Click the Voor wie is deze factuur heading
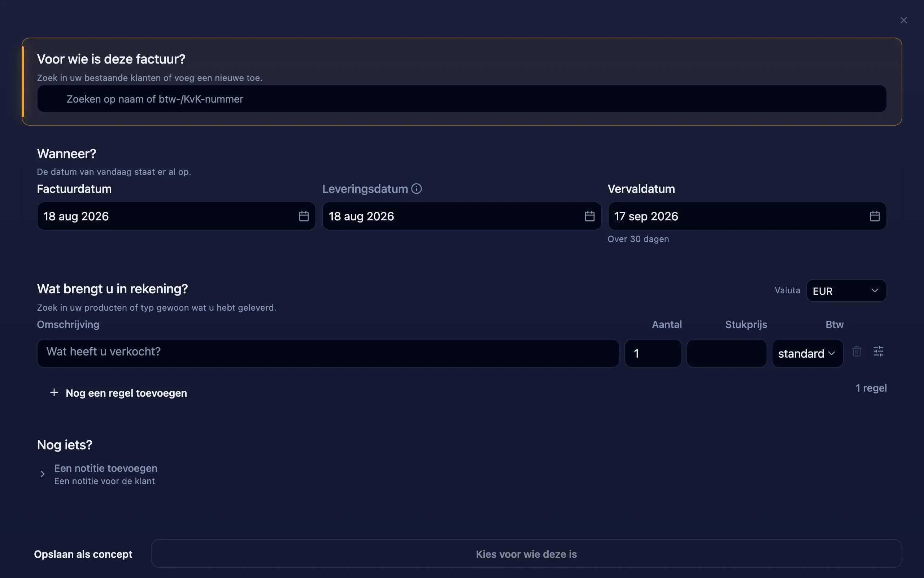The height and width of the screenshot is (578, 924). click(111, 59)
